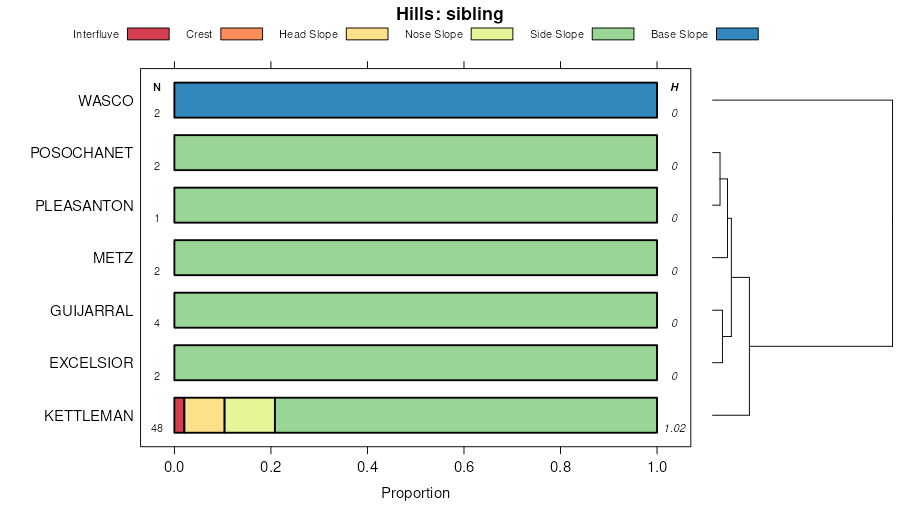Click the Side Slope green legend swatch
The image size is (900, 520).
[613, 34]
